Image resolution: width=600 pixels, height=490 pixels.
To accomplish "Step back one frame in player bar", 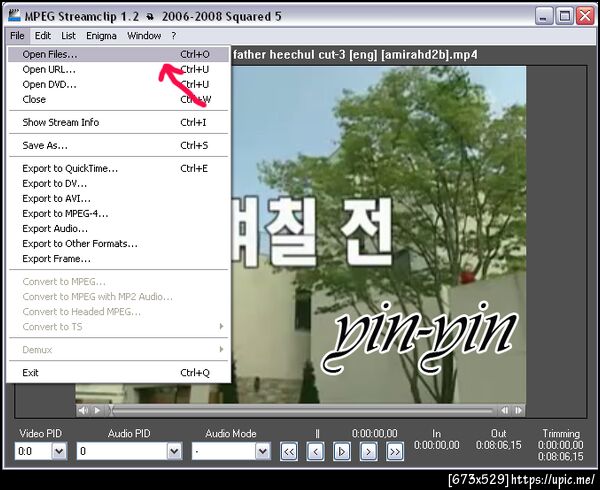I will [x=505, y=410].
